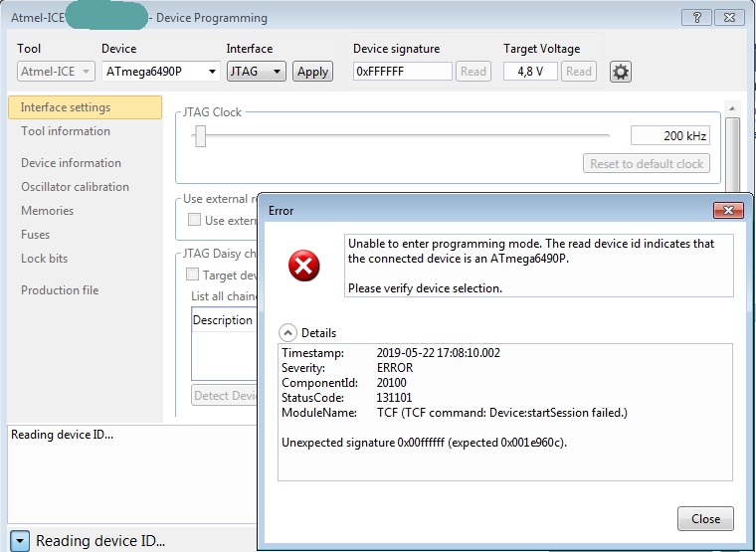Click the Close button in Error dialog
The image size is (756, 552).
click(705, 519)
